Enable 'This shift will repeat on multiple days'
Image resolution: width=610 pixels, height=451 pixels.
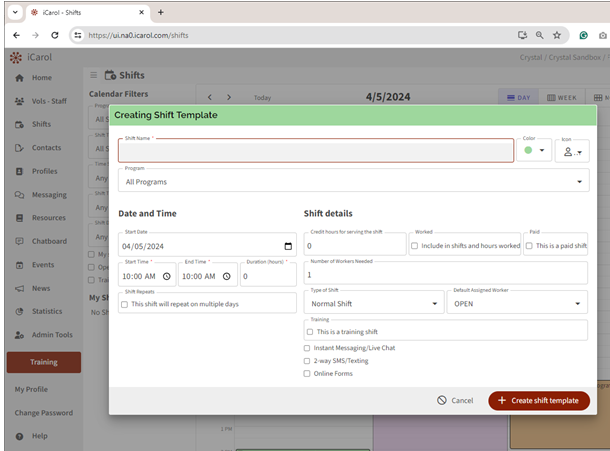click(124, 304)
